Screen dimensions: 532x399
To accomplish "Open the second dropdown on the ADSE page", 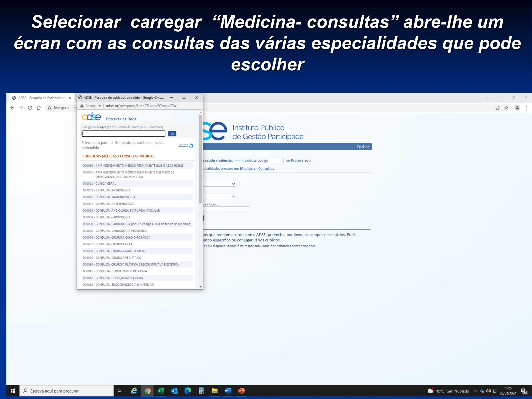I will tap(220, 197).
